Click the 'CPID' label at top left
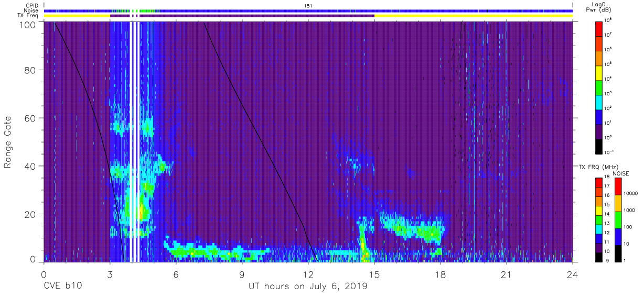644x297 pixels. click(33, 5)
